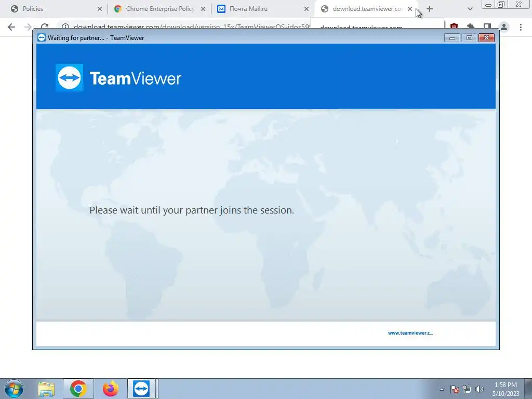Click site info icon in address bar

point(65,27)
